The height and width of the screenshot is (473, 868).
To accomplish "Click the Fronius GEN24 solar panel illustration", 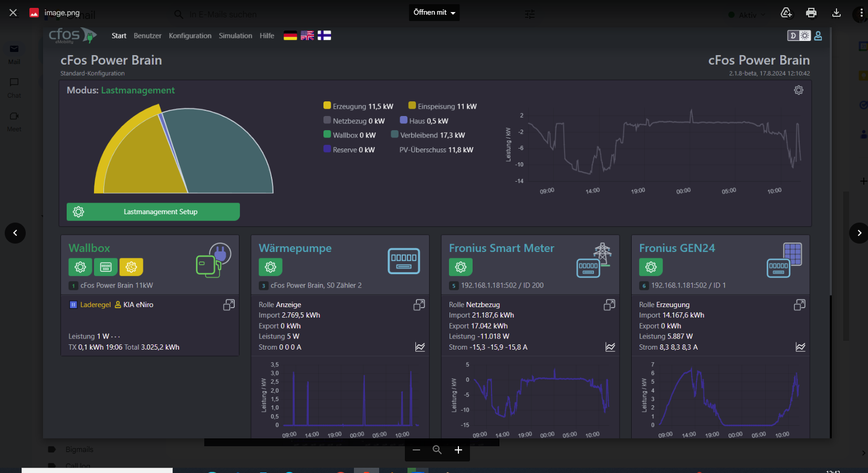I will (x=785, y=260).
